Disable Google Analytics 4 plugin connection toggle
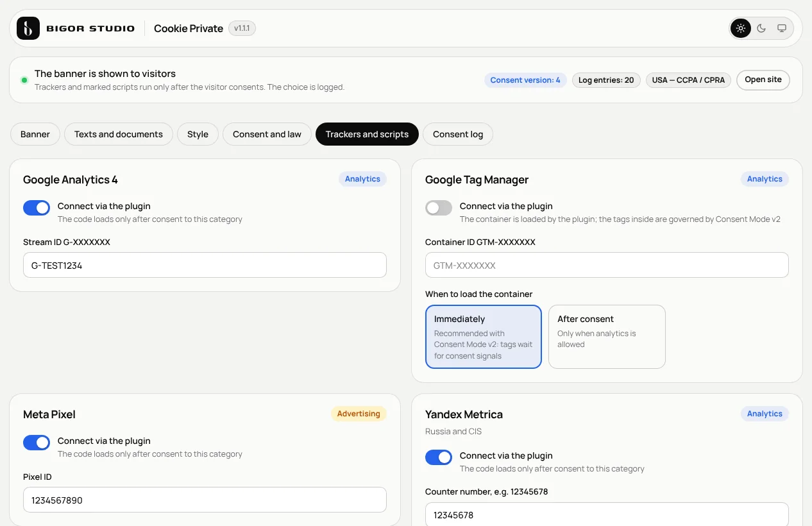This screenshot has width=812, height=526. click(x=37, y=208)
